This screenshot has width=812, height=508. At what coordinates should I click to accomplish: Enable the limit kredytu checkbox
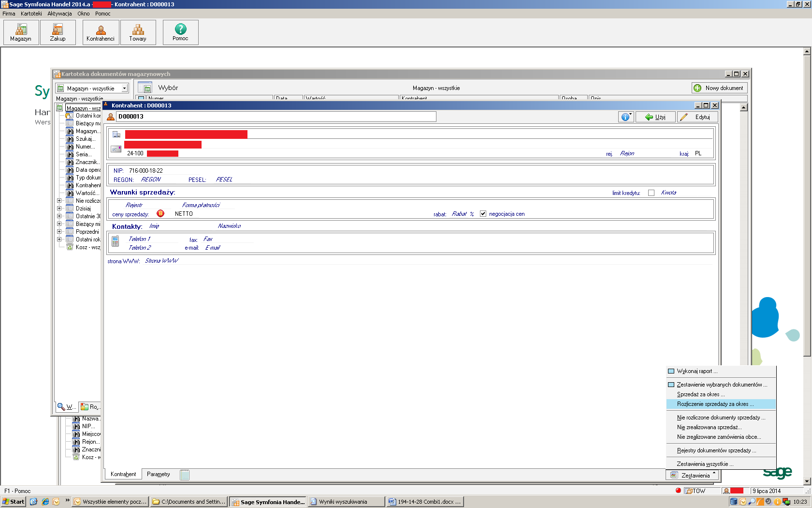click(651, 193)
